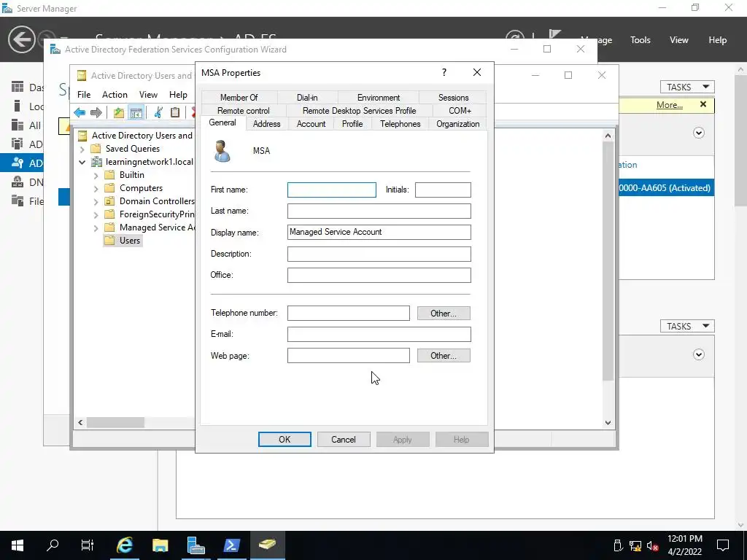Expand the ForeignSecurityPrincipals node

[96, 215]
